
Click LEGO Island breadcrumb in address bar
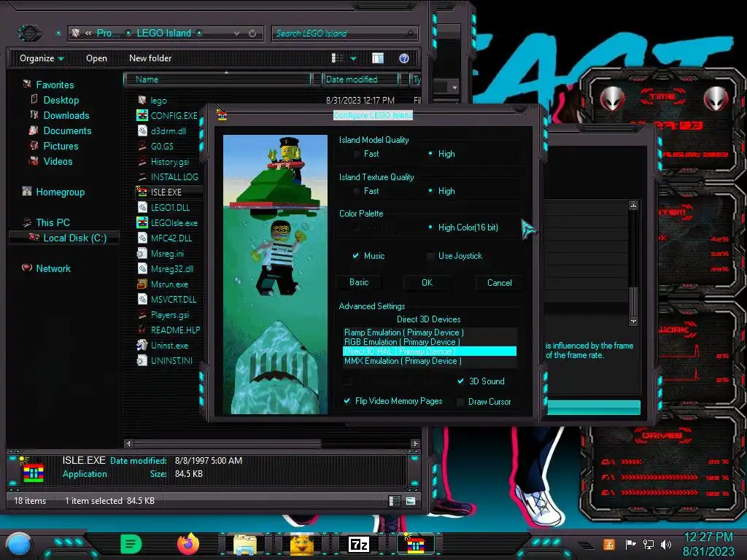click(164, 33)
